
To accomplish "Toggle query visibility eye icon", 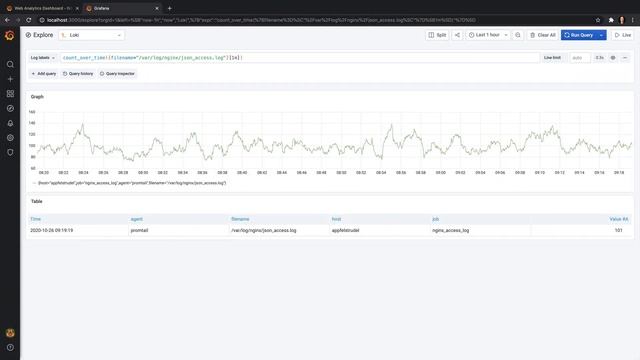I will pos(613,58).
